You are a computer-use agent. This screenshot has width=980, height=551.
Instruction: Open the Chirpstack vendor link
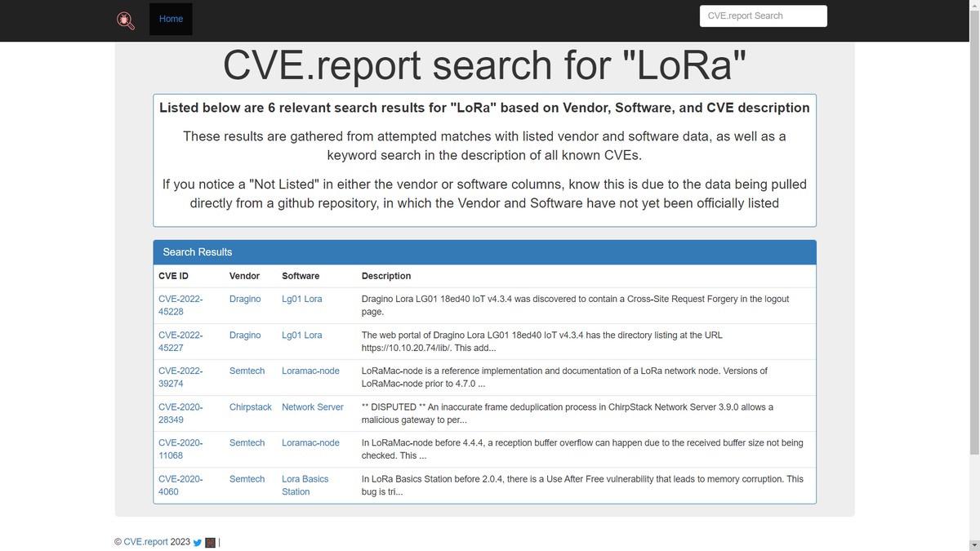(251, 407)
